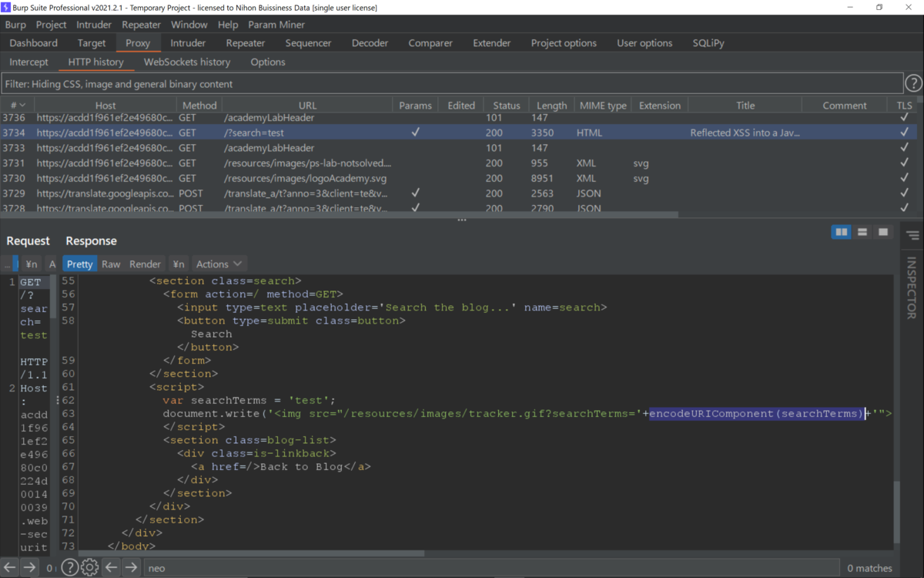This screenshot has height=578, width=924.
Task: Select history row 3733 /academyLabHeader
Action: click(x=458, y=148)
